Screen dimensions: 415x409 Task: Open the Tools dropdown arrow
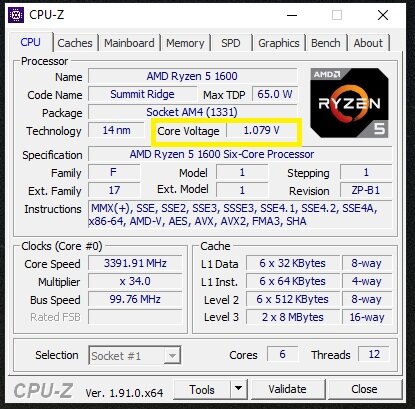coord(239,389)
